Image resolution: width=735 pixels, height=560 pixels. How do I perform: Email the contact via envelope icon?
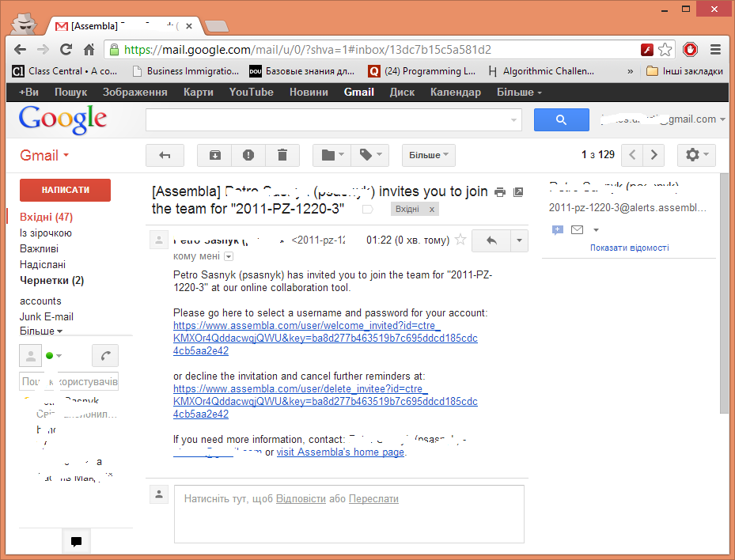point(577,229)
